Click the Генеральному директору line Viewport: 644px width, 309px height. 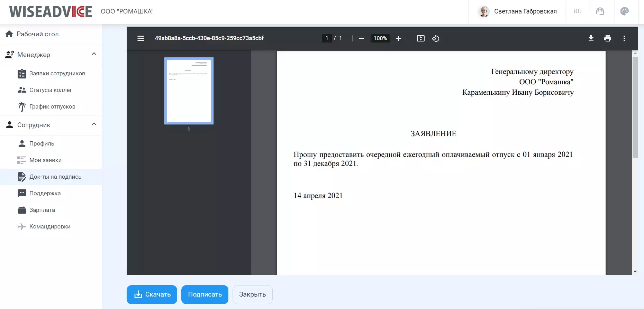point(532,72)
